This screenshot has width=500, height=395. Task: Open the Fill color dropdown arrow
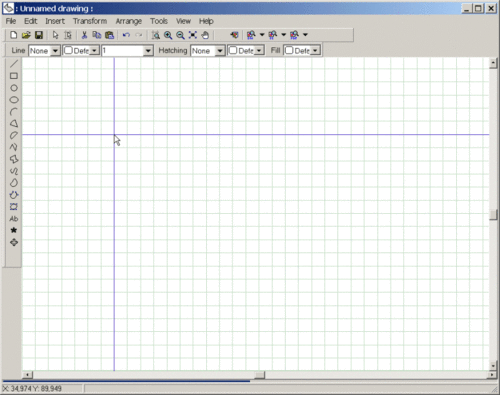(x=315, y=51)
